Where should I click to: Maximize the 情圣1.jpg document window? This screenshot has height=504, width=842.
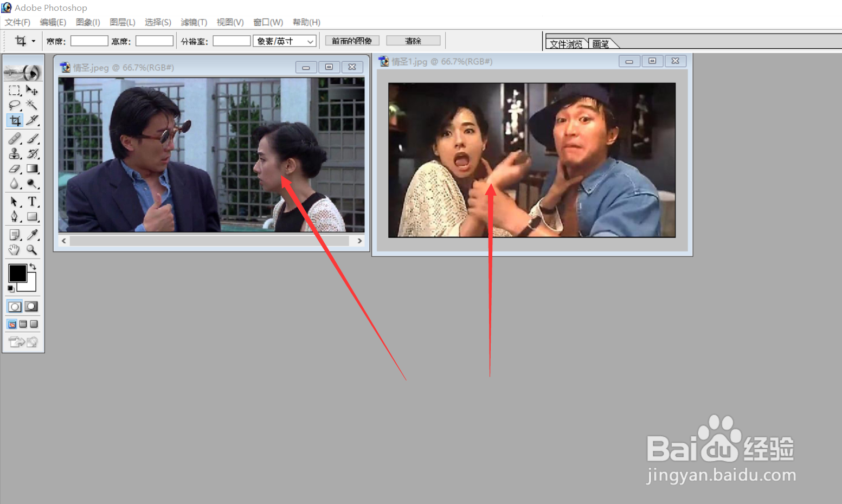pos(652,61)
